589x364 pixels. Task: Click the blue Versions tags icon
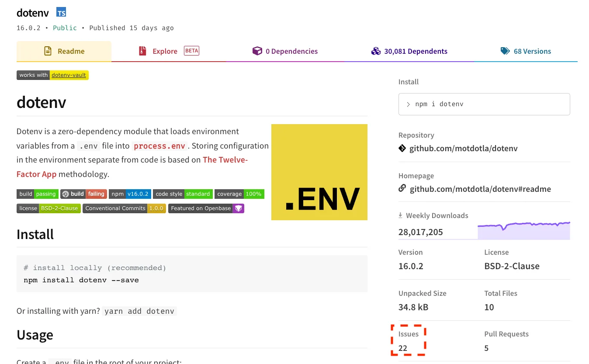pos(505,51)
